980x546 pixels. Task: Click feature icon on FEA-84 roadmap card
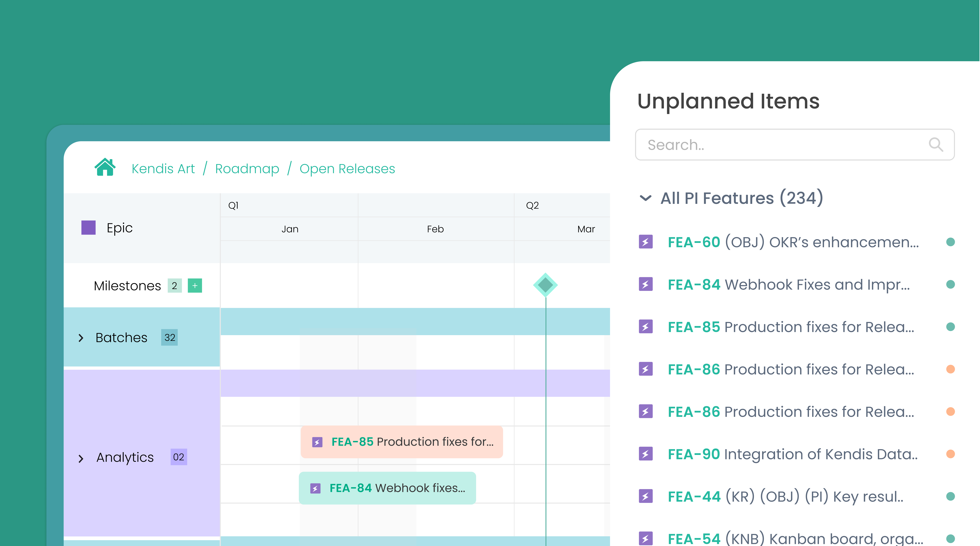[315, 489]
